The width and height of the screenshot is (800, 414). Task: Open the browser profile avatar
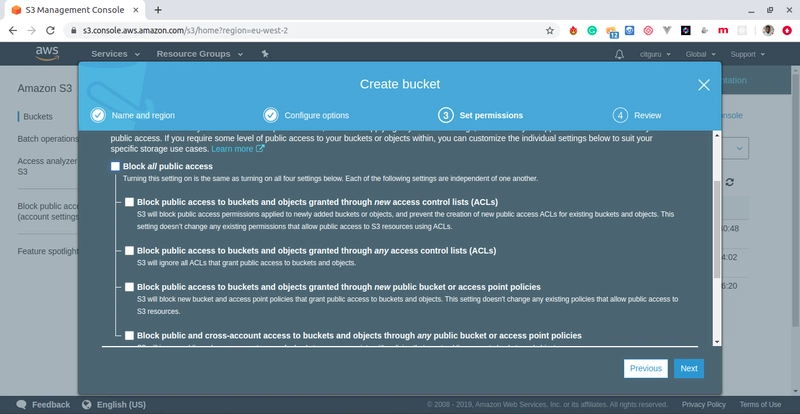[768, 31]
